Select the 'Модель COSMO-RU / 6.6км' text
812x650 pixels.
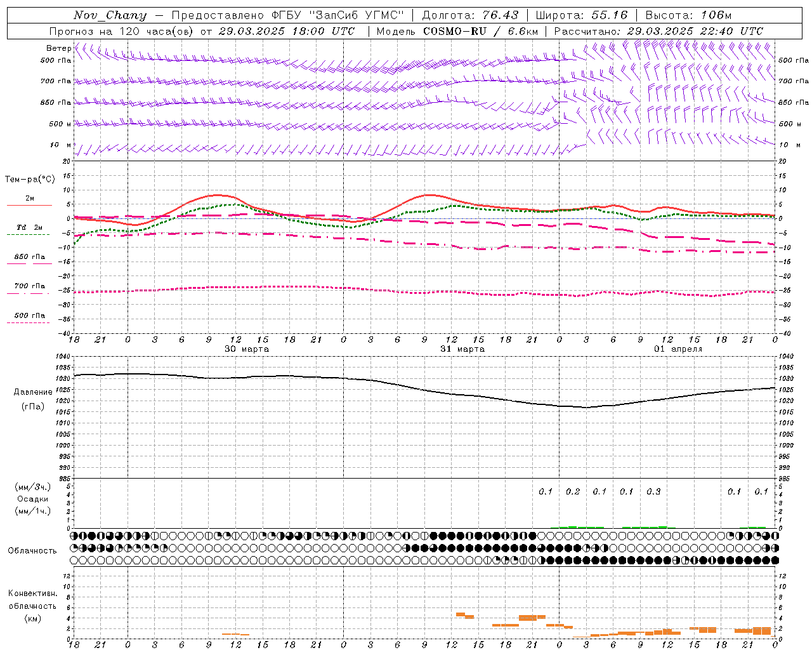tap(457, 31)
